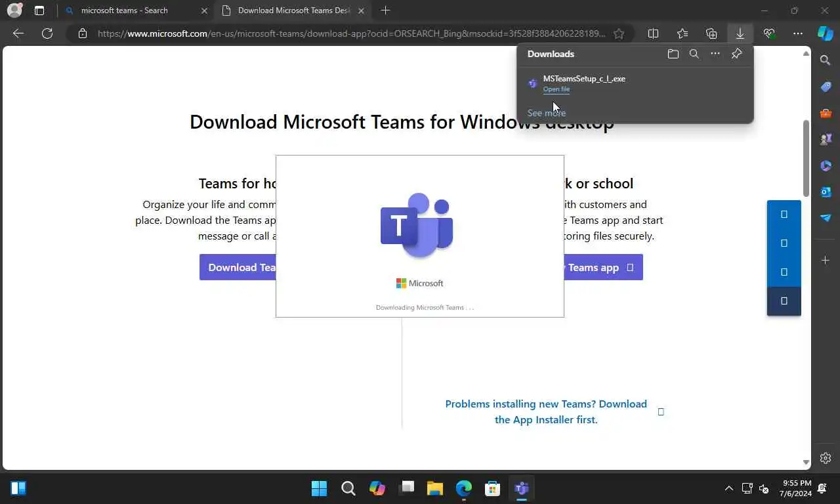Screen dimensions: 840x504
Task: Open Microsoft Store from taskbar
Action: click(x=493, y=488)
